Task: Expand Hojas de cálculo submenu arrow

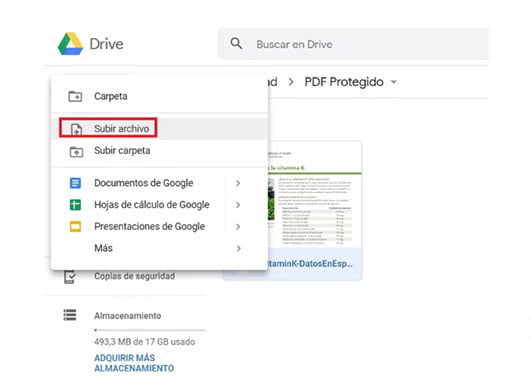Action: pyautogui.click(x=238, y=205)
